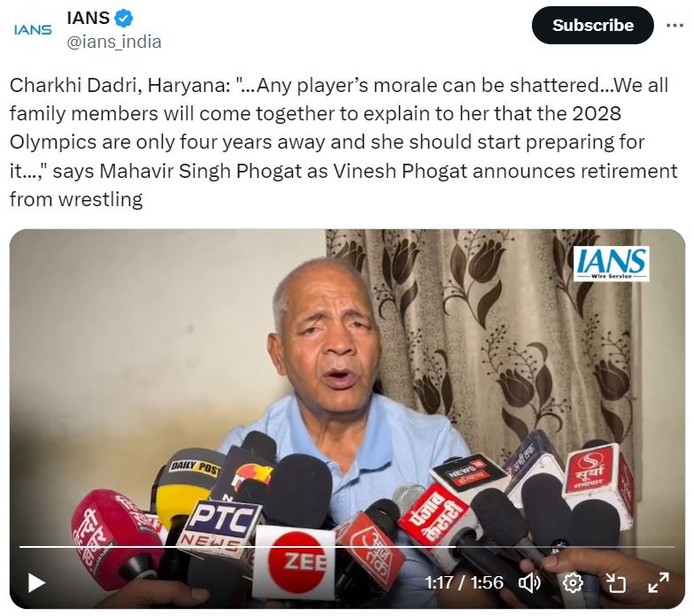The height and width of the screenshot is (616, 693).
Task: Click the end of the elapsed progress line
Action: (x=454, y=547)
